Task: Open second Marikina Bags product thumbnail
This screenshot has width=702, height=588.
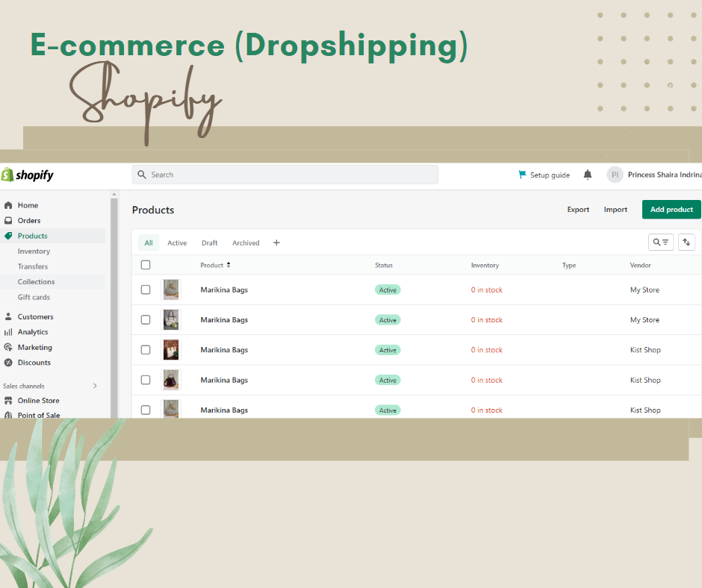Action: click(171, 319)
